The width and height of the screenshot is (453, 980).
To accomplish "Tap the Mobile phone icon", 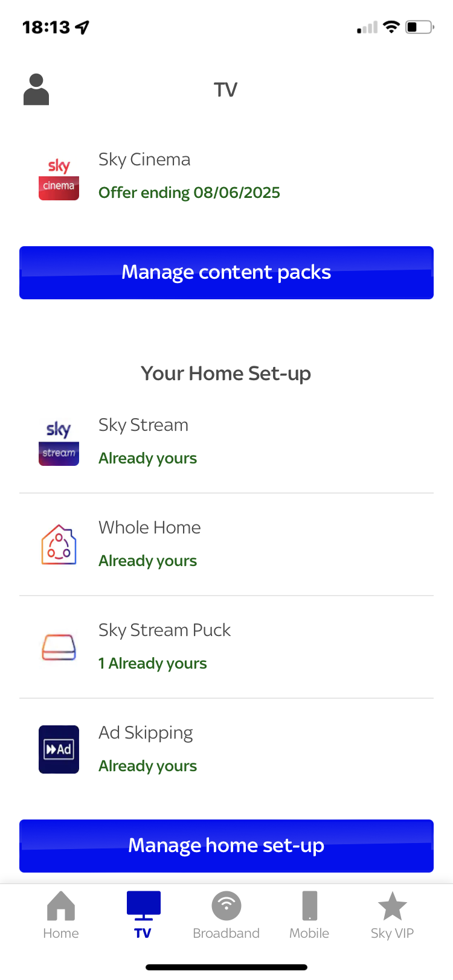I will pos(309,906).
